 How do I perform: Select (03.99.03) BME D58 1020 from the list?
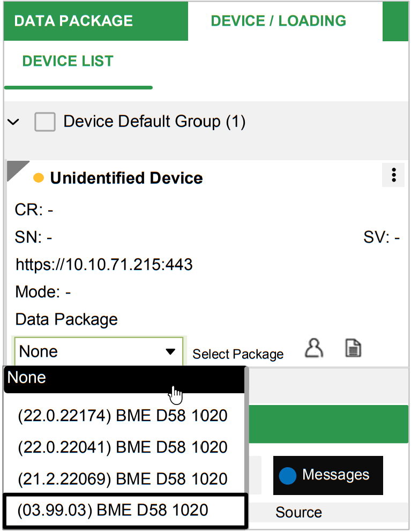click(x=123, y=510)
